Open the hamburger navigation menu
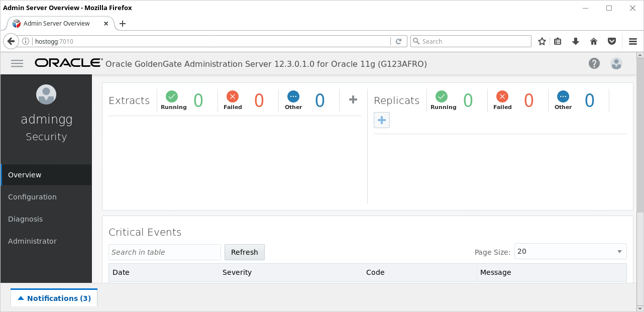 17,63
